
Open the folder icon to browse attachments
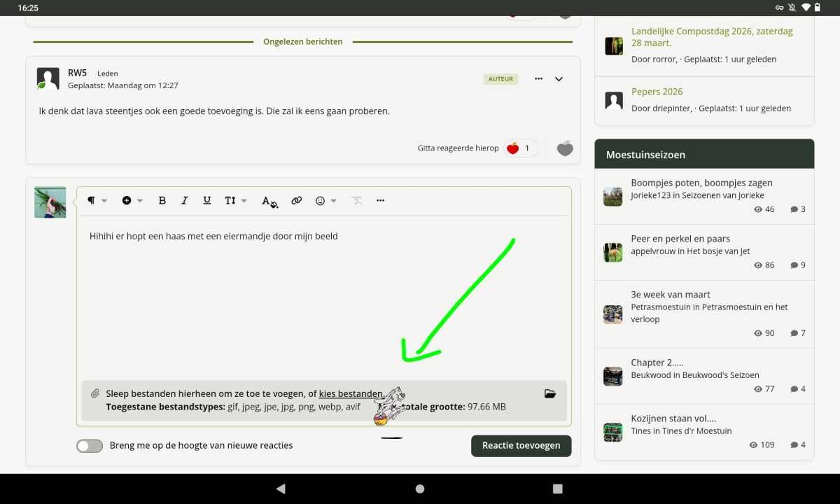point(550,394)
